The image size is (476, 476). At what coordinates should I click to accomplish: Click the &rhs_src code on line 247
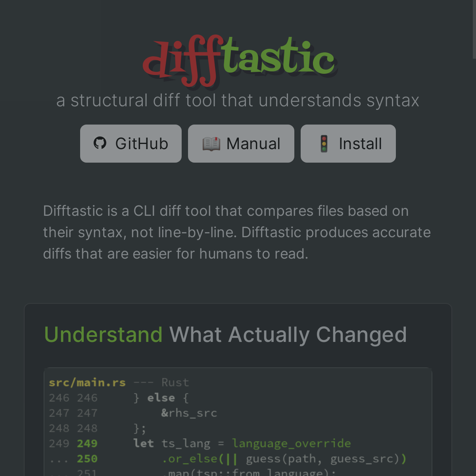pos(189,413)
